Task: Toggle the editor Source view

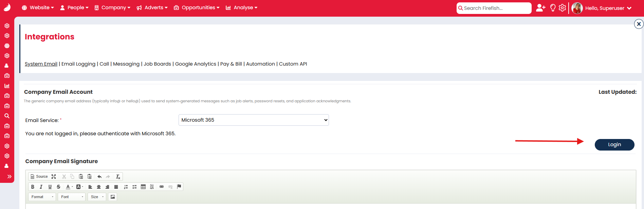Action: click(x=39, y=176)
